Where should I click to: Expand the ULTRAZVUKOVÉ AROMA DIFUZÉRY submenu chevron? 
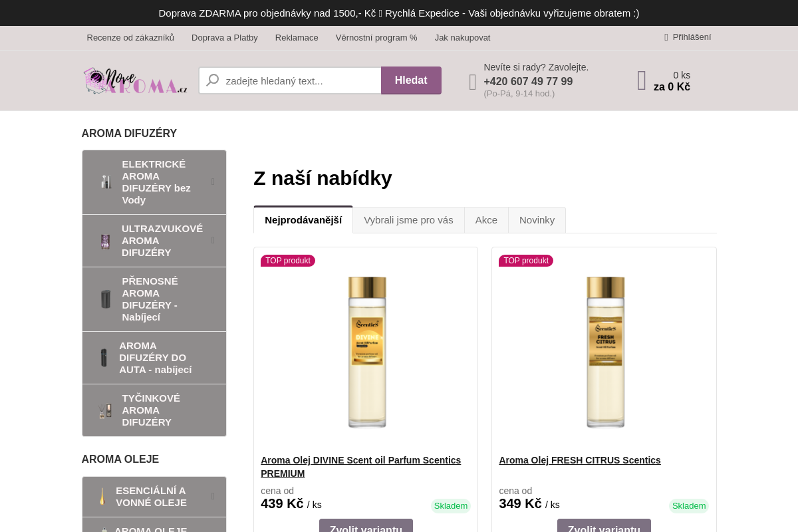(213, 241)
